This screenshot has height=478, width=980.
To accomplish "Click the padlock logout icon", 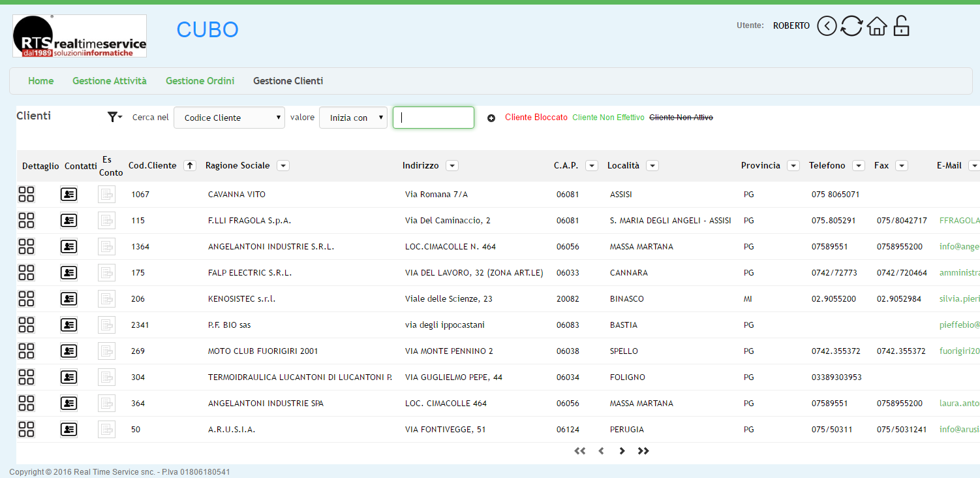I will click(x=901, y=25).
